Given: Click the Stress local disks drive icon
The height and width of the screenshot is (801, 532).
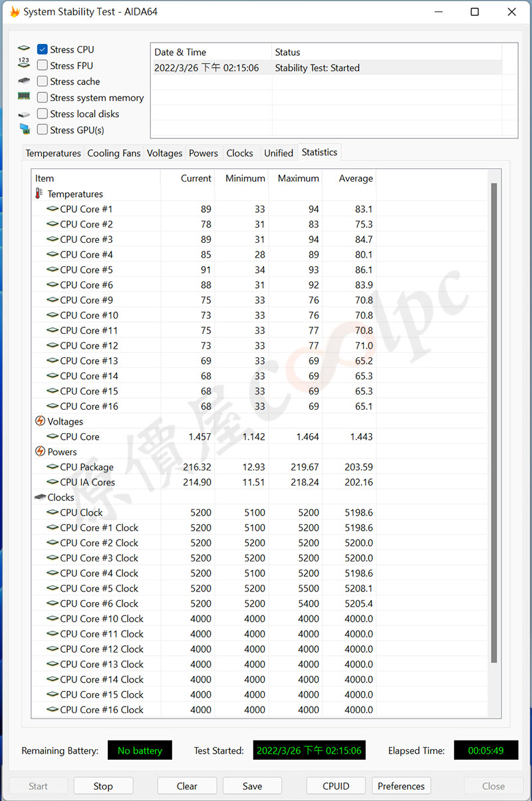Looking at the screenshot, I should (x=24, y=114).
